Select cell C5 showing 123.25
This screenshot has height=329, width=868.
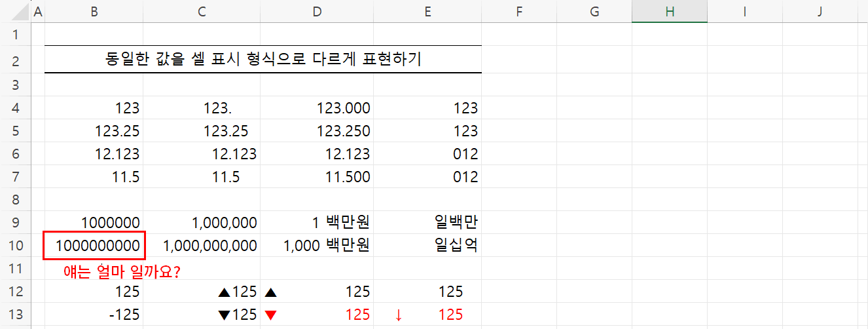pos(202,131)
